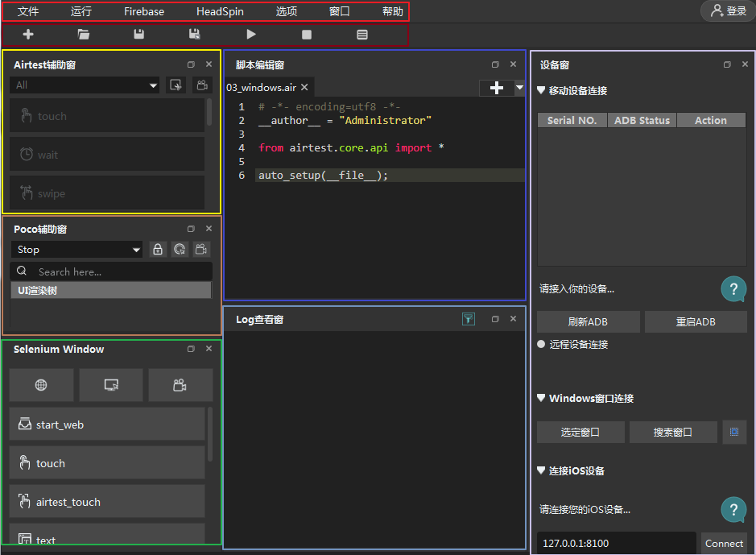Click the ADB Status column header

pos(642,120)
